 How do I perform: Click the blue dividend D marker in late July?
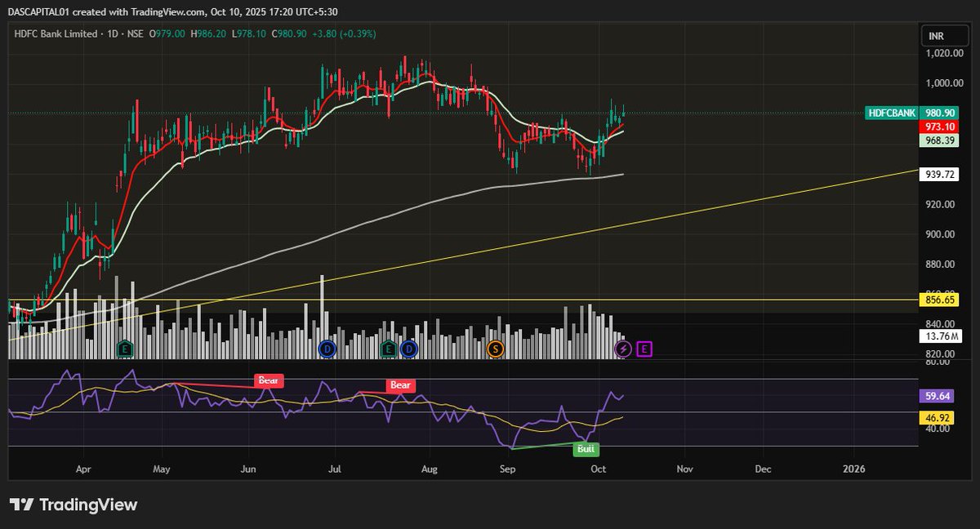[409, 349]
